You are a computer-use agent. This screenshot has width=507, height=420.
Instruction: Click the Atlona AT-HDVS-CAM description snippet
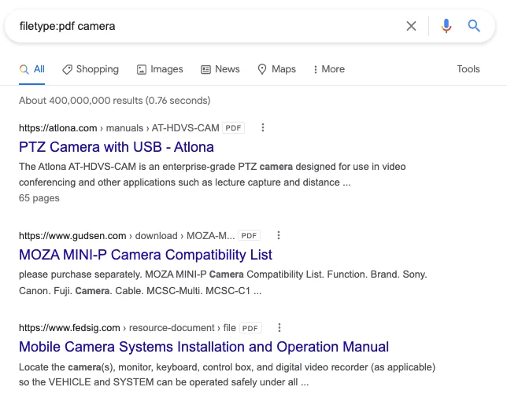pyautogui.click(x=212, y=175)
